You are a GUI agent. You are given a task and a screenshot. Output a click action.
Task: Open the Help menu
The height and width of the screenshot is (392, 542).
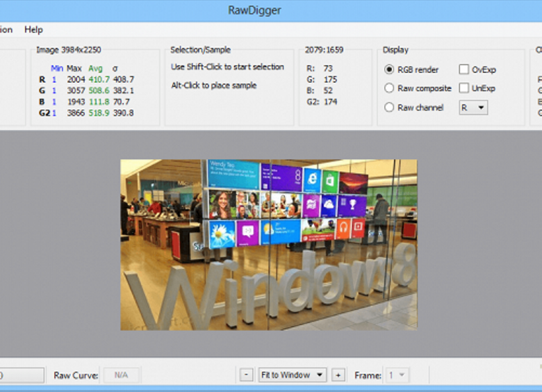[x=33, y=30]
